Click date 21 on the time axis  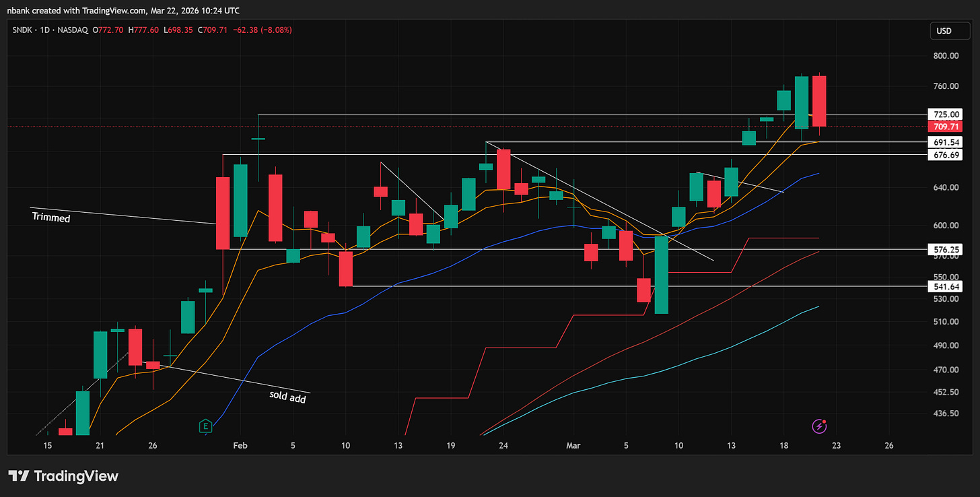(100, 446)
